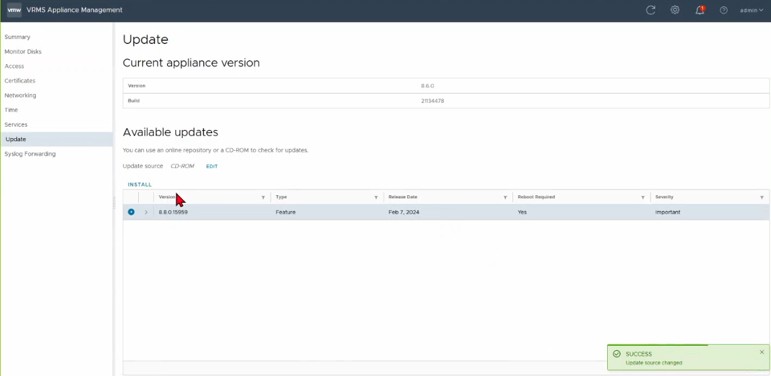Screen dimensions: 771x376
Task: Expand the 8.8.0.15959 row details
Action: pyautogui.click(x=146, y=212)
